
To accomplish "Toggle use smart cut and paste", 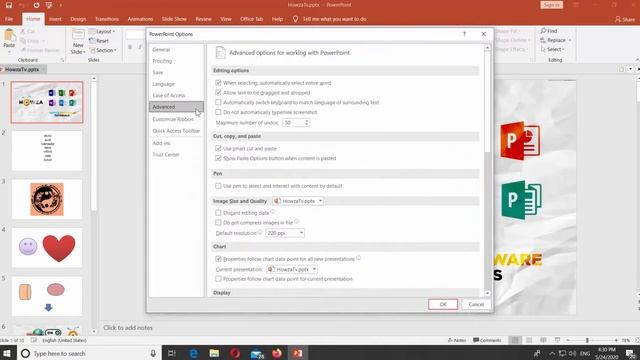I will 218,148.
